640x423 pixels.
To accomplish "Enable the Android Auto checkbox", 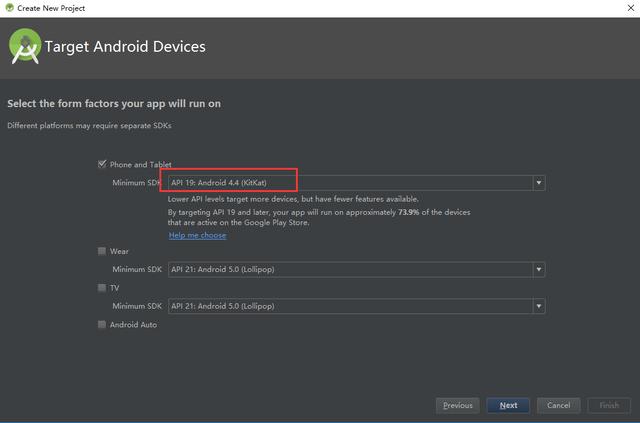I will click(x=102, y=325).
